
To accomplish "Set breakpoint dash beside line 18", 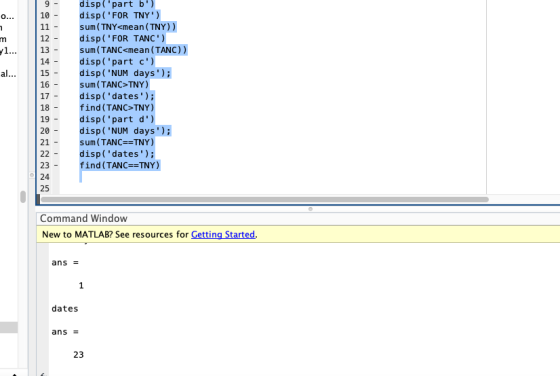I will coord(56,107).
